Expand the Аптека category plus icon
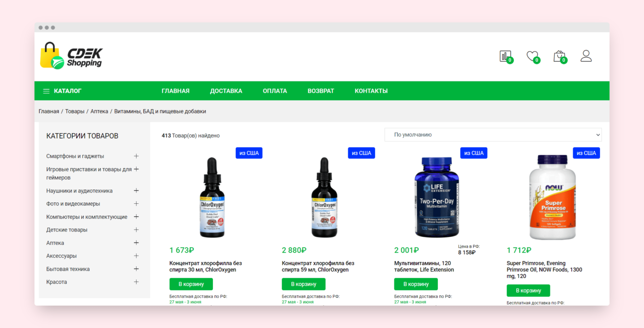Image resolution: width=644 pixels, height=328 pixels. [x=136, y=243]
